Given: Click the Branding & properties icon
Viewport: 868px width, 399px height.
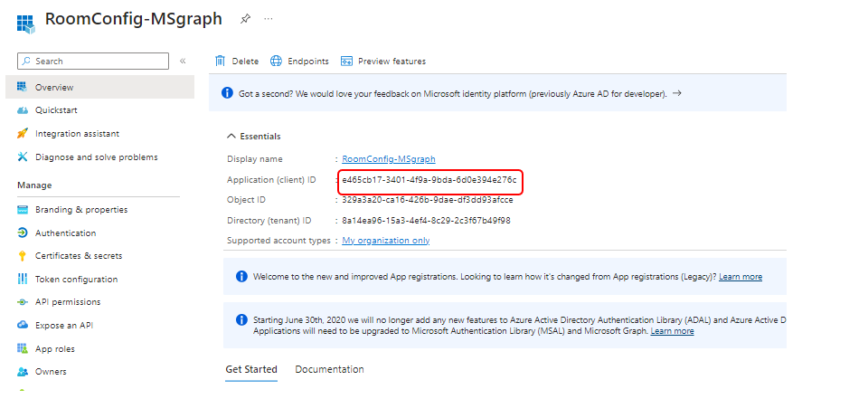Looking at the screenshot, I should [x=22, y=210].
